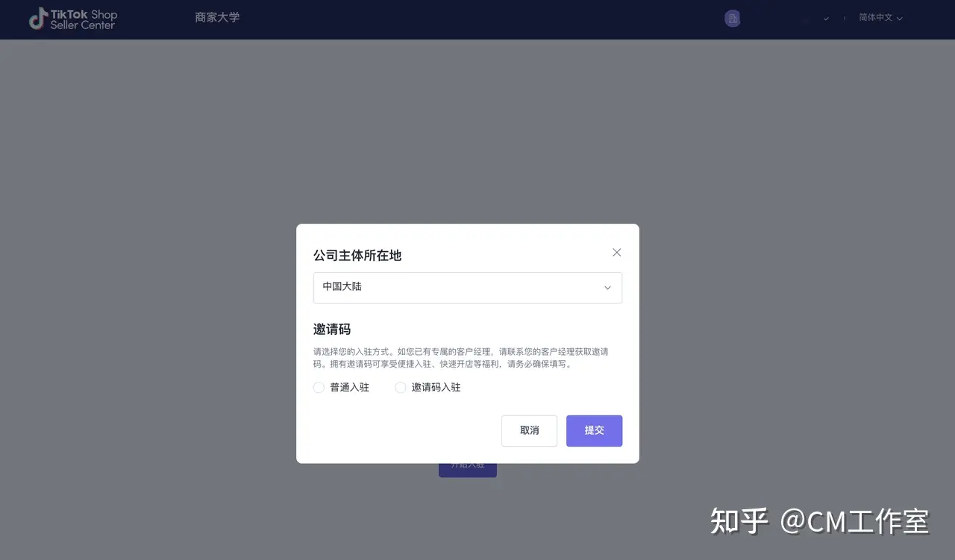Image resolution: width=955 pixels, height=560 pixels.
Task: Click the invitation code description paragraph
Action: pos(461,358)
